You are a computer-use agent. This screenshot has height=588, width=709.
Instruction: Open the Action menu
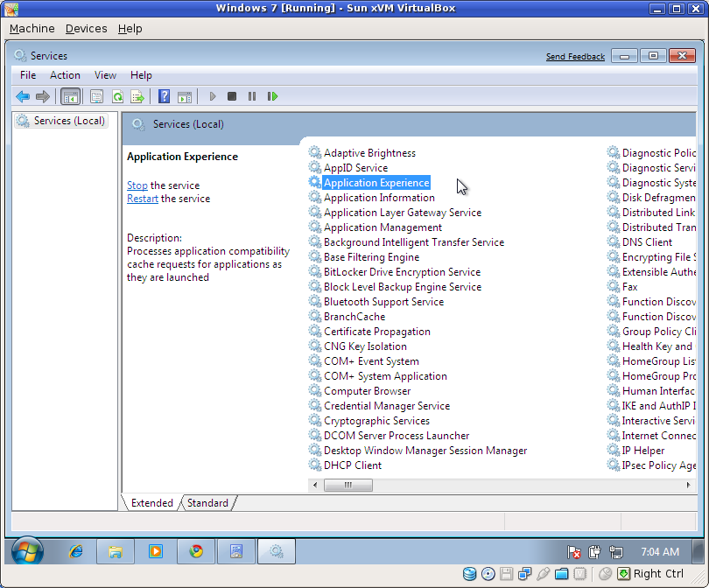[x=65, y=75]
